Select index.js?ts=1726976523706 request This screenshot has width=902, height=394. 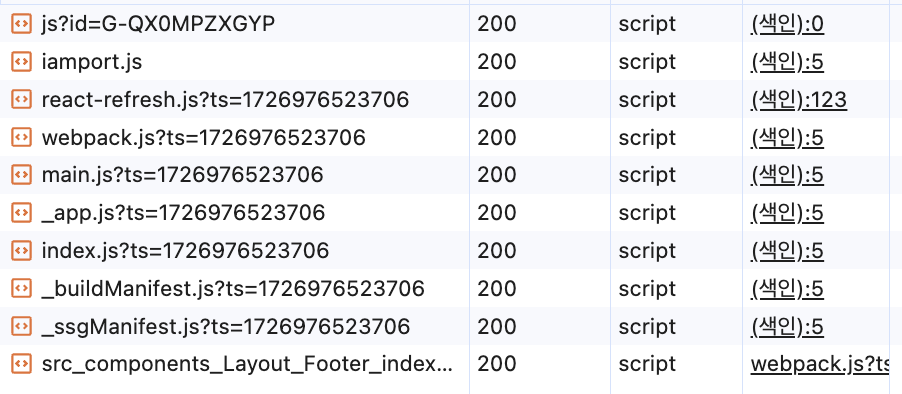(185, 251)
